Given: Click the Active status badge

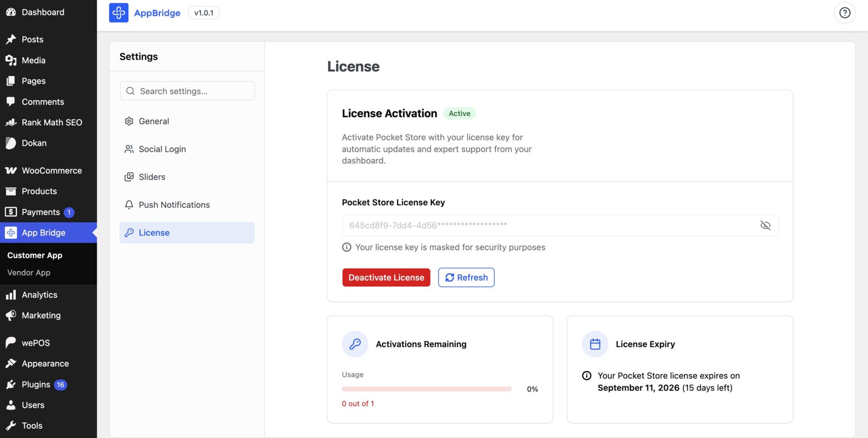Looking at the screenshot, I should [x=459, y=113].
